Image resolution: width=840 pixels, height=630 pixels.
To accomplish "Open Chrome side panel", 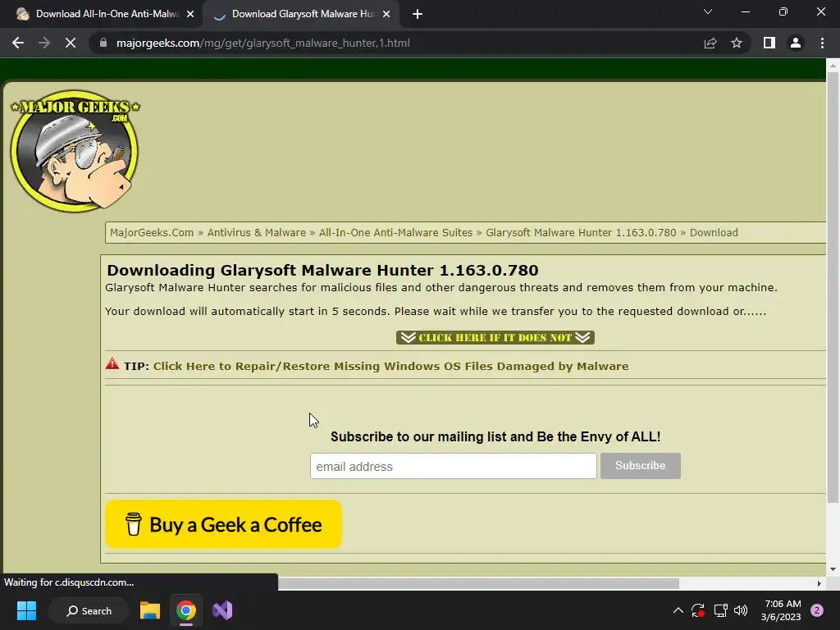I will click(x=769, y=43).
